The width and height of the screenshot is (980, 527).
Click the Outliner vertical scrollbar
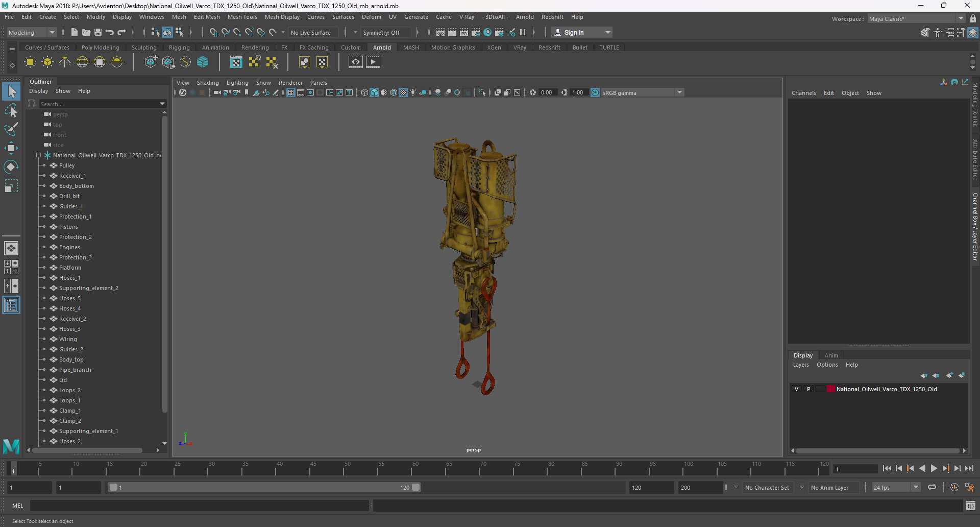(164, 264)
